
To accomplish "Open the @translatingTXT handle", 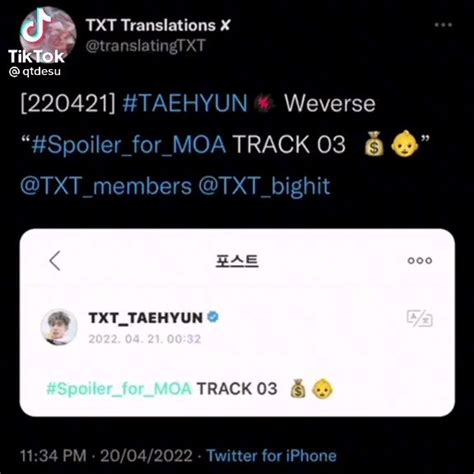I will (145, 46).
